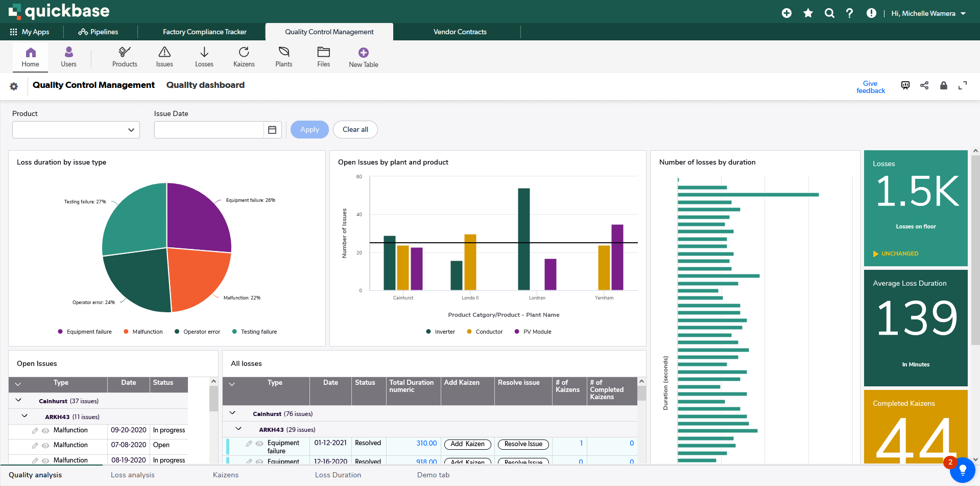Switch to Vendor Contracts app tab
The width and height of the screenshot is (980, 486).
(460, 32)
